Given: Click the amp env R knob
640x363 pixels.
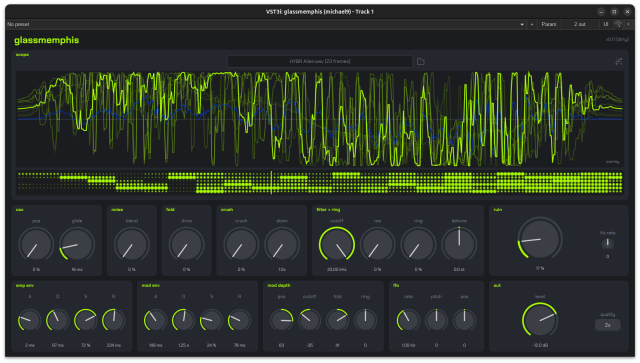Looking at the screenshot, I should [x=113, y=321].
